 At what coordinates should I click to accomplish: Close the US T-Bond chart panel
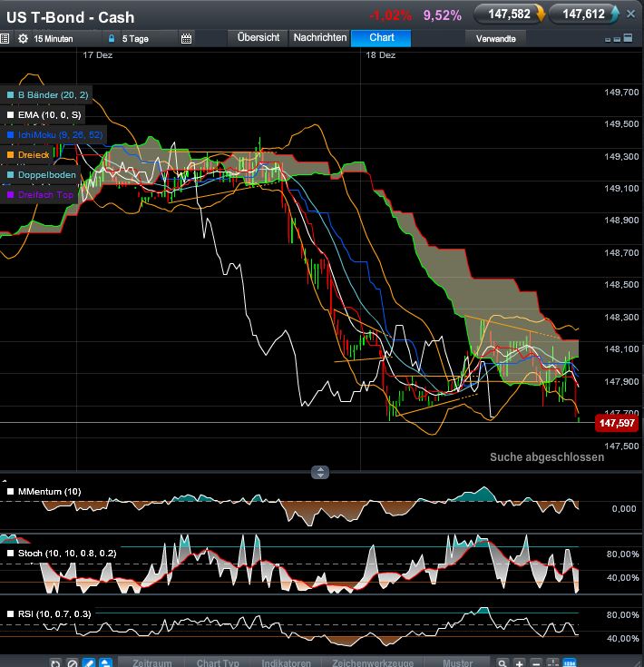[631, 14]
